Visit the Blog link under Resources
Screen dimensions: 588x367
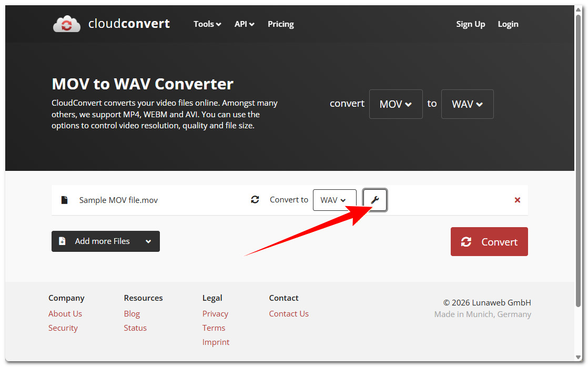point(132,314)
